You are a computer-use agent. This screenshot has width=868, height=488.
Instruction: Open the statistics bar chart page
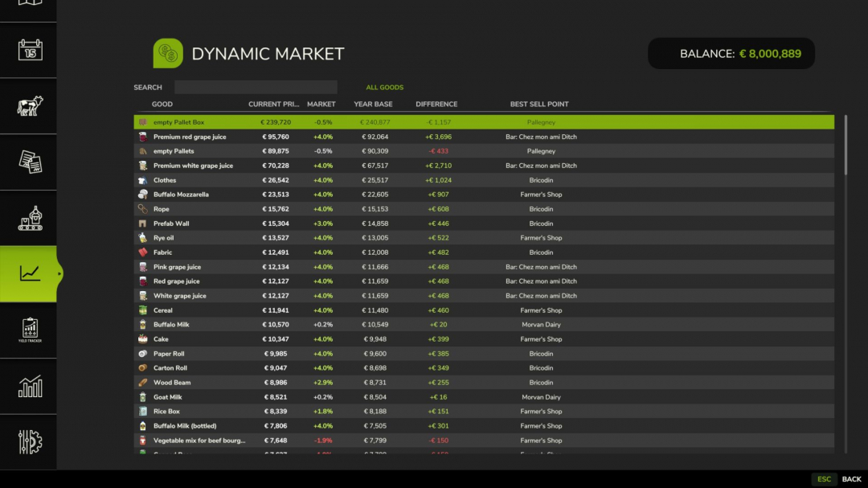pos(30,386)
